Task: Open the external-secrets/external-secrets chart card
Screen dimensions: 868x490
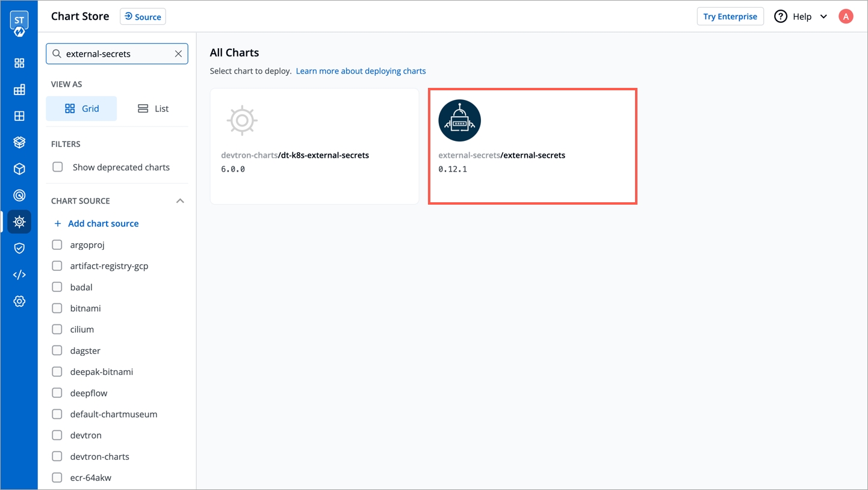Action: coord(532,146)
